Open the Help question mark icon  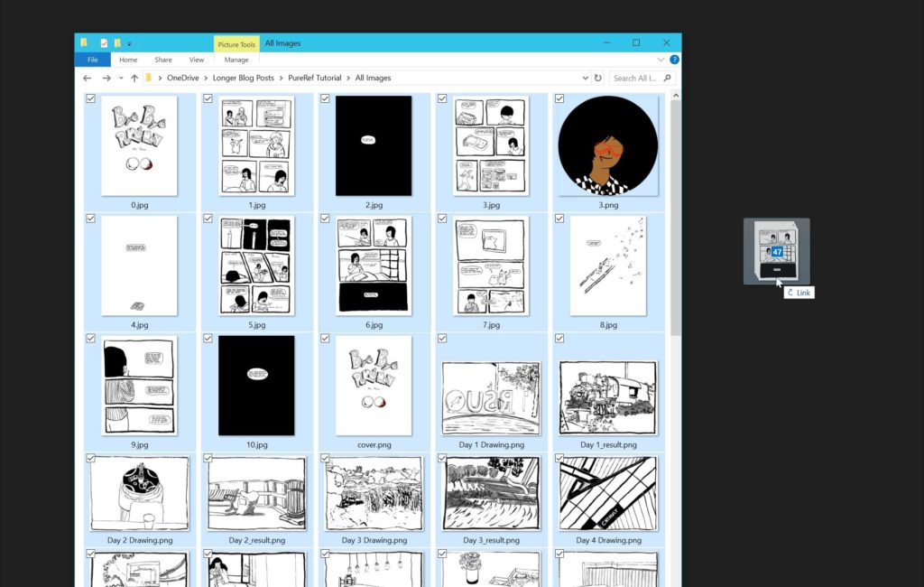[x=674, y=60]
